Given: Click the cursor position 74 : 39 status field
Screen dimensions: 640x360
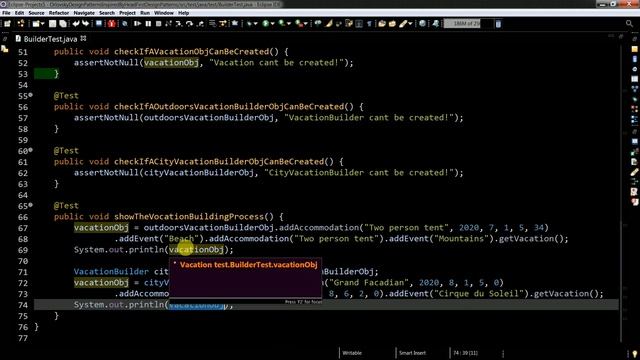Looking at the screenshot, I should (465, 353).
